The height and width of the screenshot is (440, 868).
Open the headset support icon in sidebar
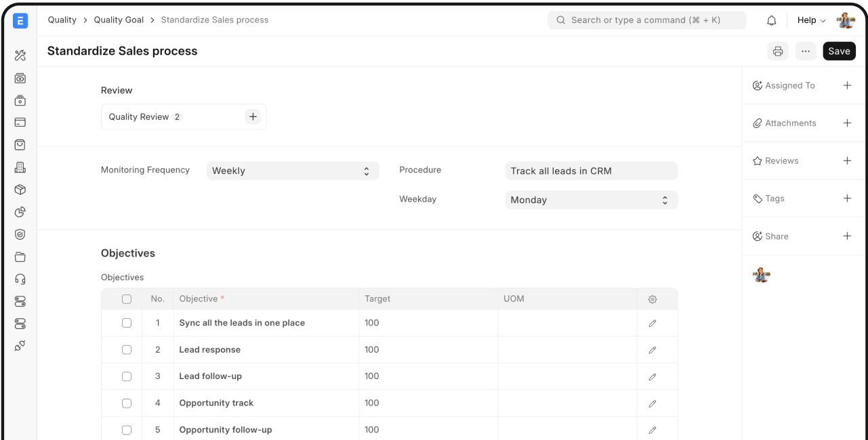point(20,278)
